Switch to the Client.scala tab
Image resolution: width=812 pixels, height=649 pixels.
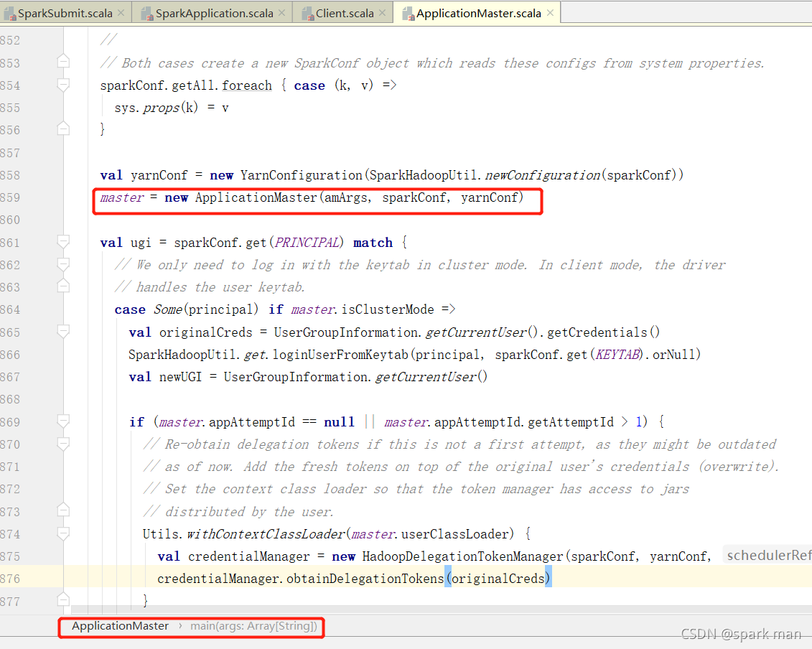point(345,14)
